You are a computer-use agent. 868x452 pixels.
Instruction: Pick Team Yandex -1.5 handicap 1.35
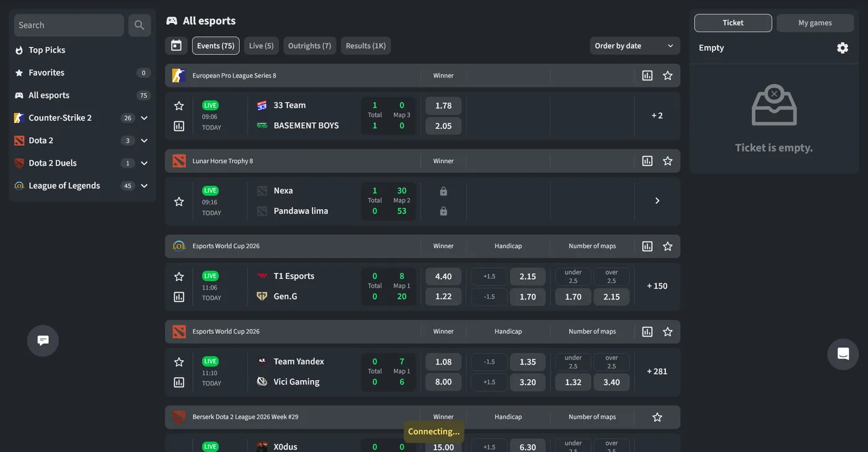[x=528, y=362]
